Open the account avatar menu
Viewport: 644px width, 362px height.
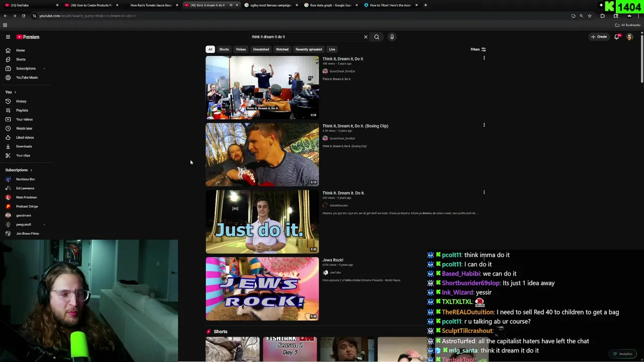[629, 37]
